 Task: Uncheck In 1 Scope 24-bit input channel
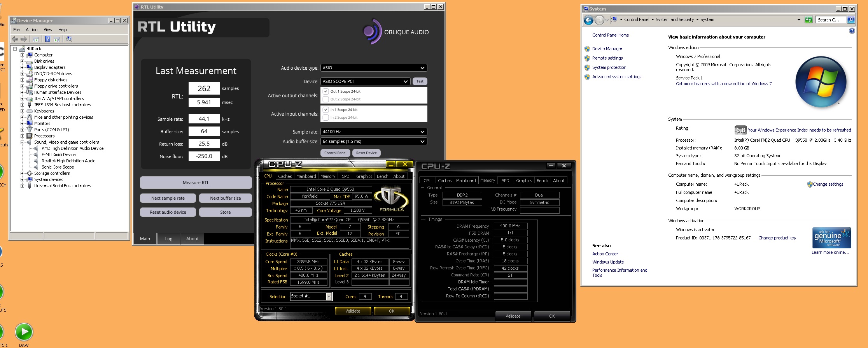coord(326,110)
